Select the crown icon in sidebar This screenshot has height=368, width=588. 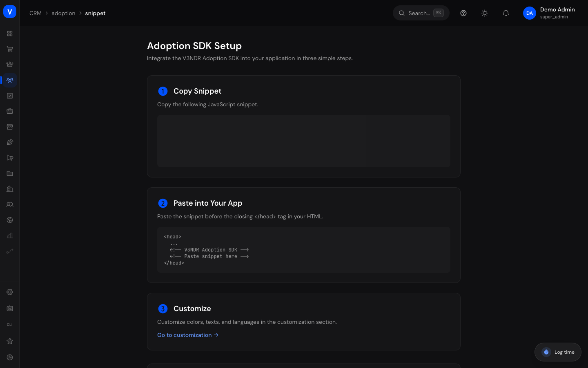coord(10,65)
